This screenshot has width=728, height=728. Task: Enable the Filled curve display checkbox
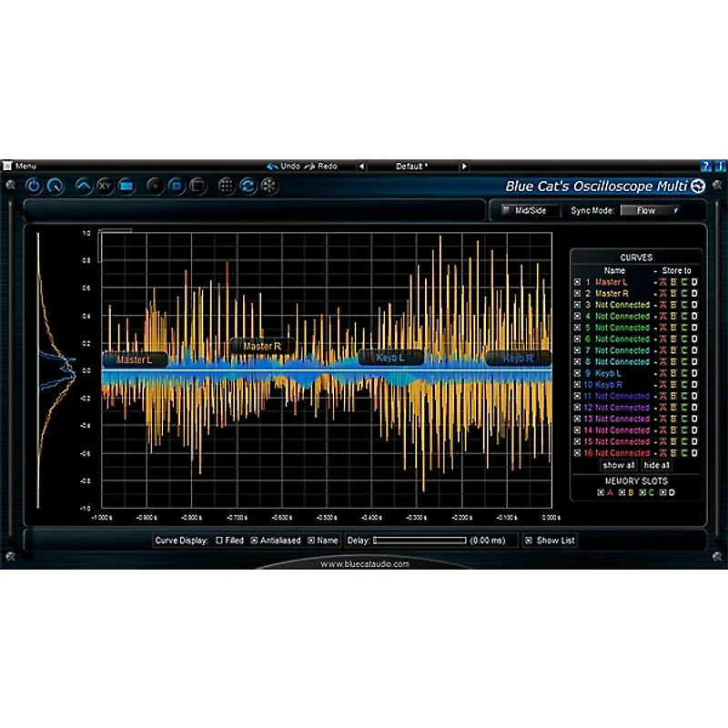point(219,541)
